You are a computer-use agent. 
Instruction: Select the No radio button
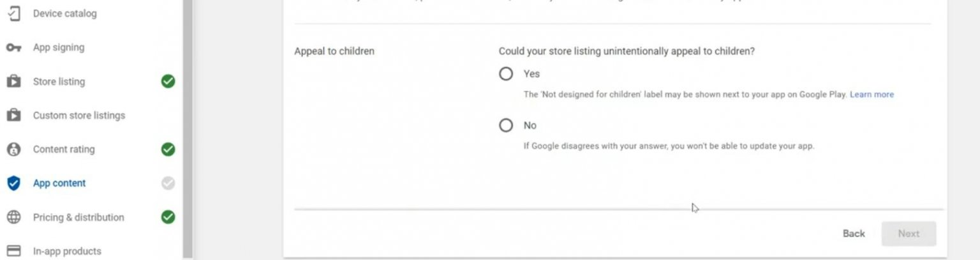[x=506, y=126]
